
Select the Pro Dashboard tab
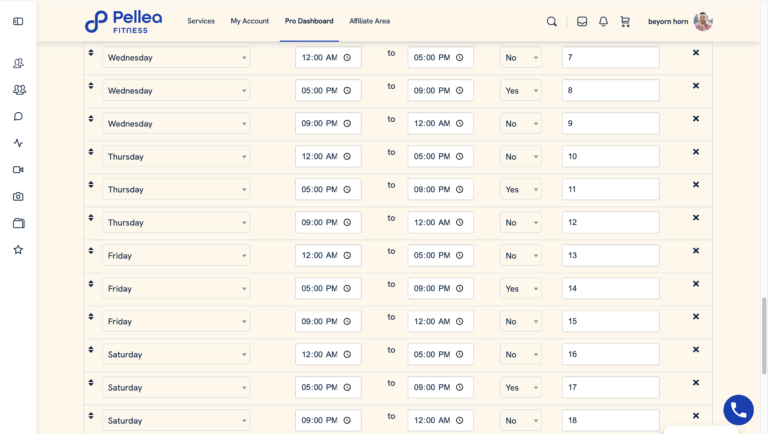tap(309, 21)
